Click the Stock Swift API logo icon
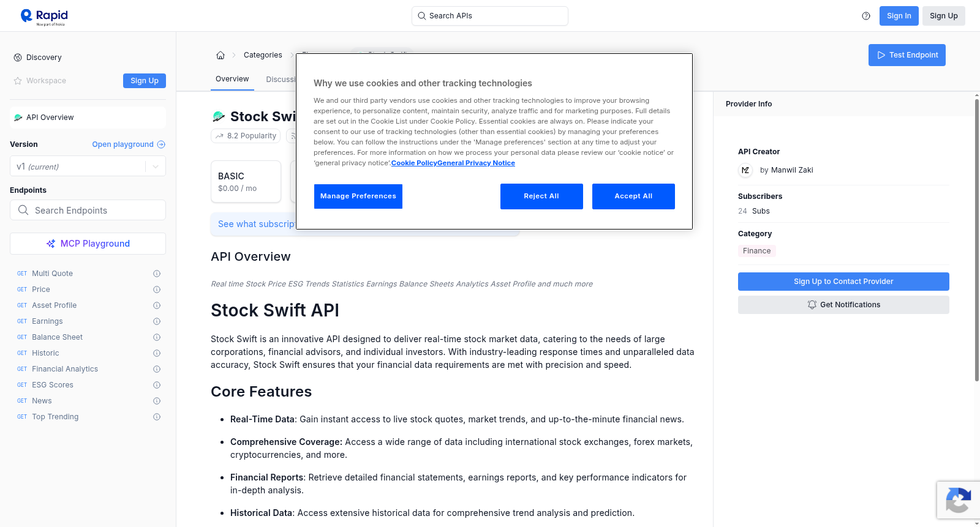This screenshot has width=980, height=527. pos(218,116)
